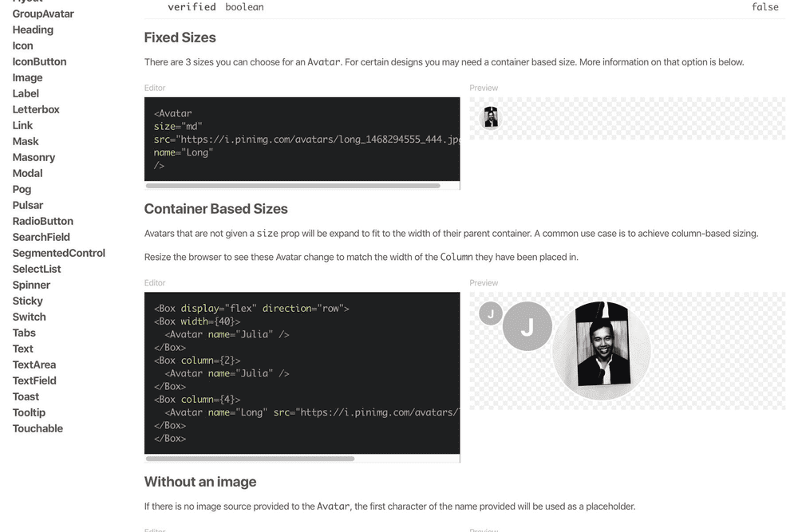Open the GroupAvatar component page

coord(43,14)
